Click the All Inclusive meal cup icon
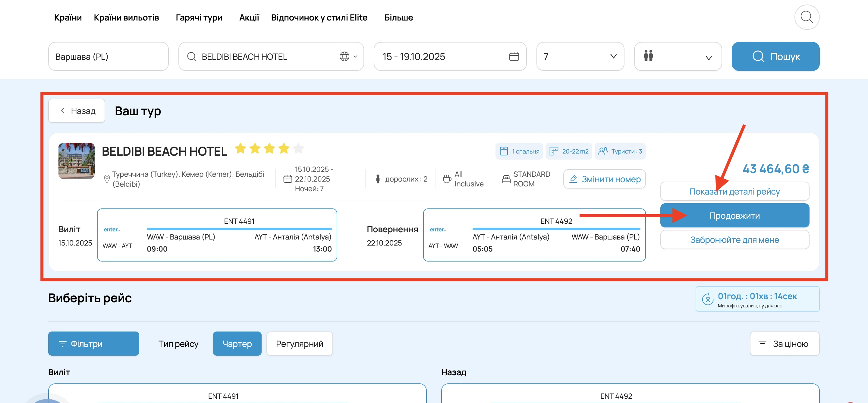868x403 pixels. [x=447, y=179]
